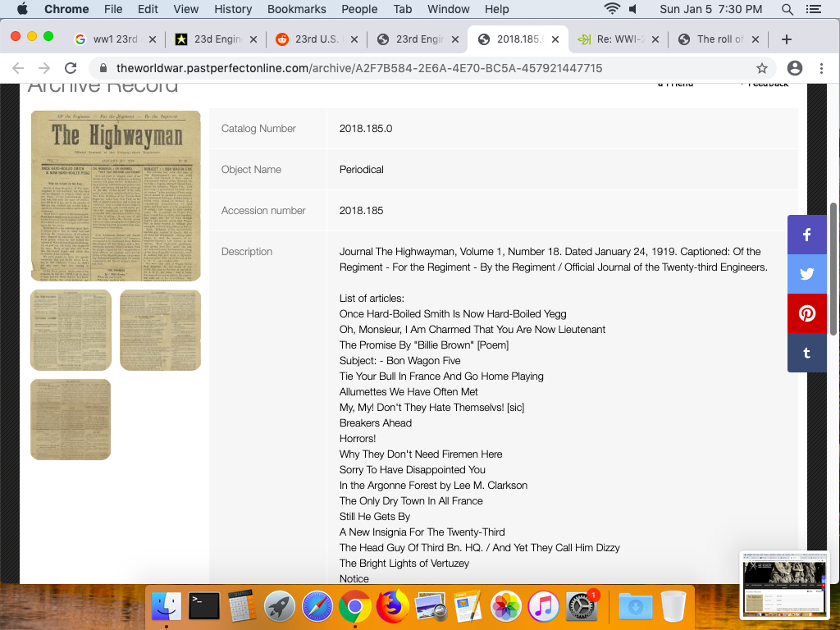Open the Chrome three-dot menu

[x=821, y=68]
